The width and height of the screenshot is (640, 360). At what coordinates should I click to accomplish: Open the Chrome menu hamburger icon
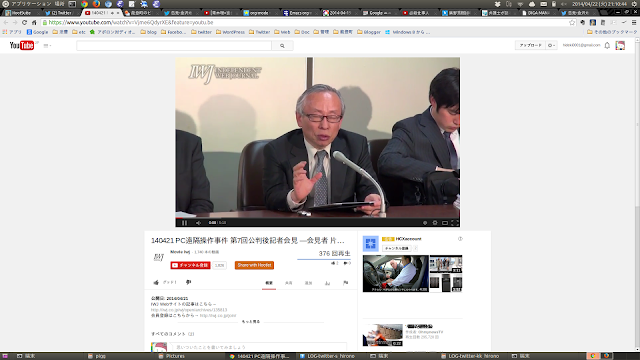tap(634, 22)
